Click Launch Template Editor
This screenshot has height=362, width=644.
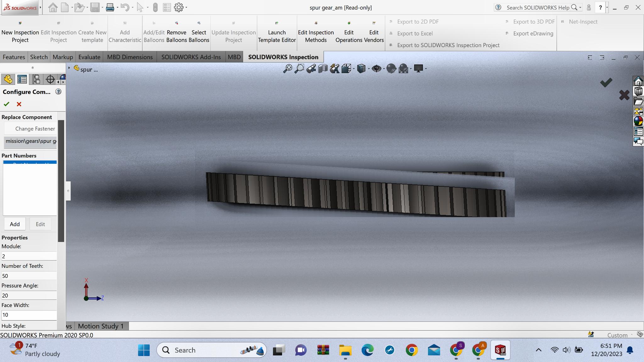click(x=277, y=32)
